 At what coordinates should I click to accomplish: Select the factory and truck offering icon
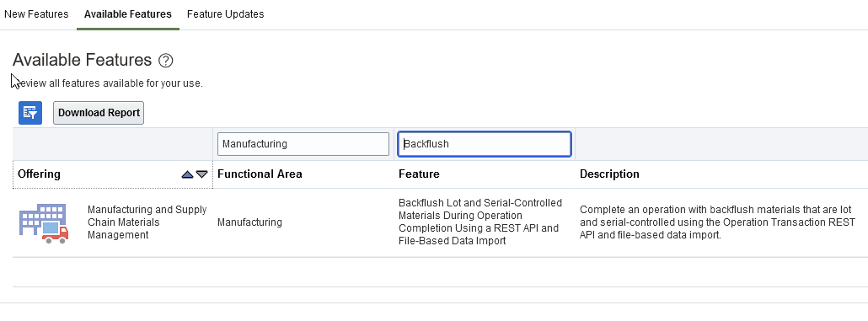(44, 223)
